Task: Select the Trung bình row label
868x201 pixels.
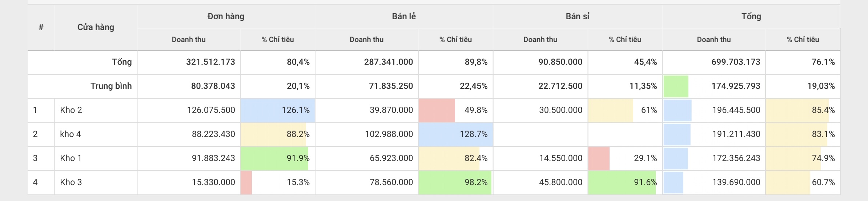Action: [x=111, y=86]
